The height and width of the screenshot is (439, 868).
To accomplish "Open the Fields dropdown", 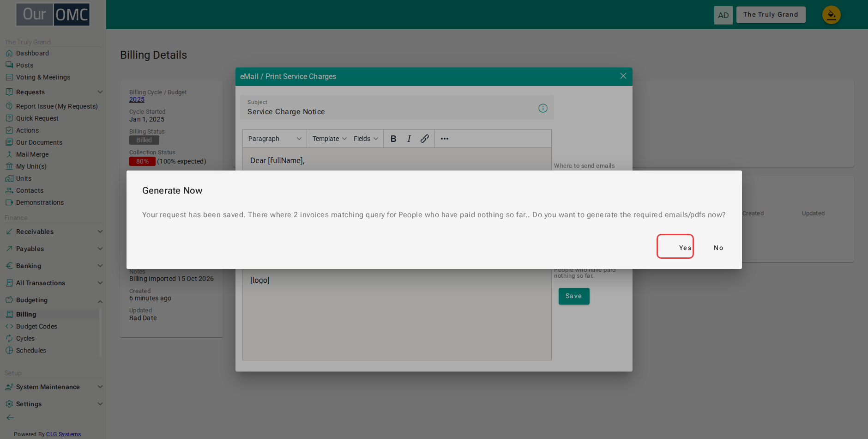I will pos(366,139).
